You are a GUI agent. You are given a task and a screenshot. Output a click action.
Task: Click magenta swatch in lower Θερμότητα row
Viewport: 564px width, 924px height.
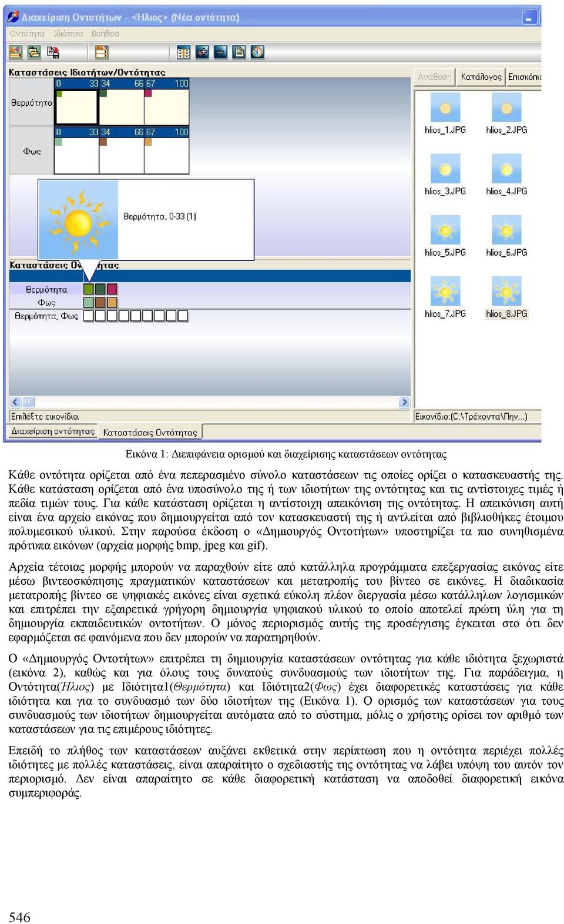click(x=112, y=289)
